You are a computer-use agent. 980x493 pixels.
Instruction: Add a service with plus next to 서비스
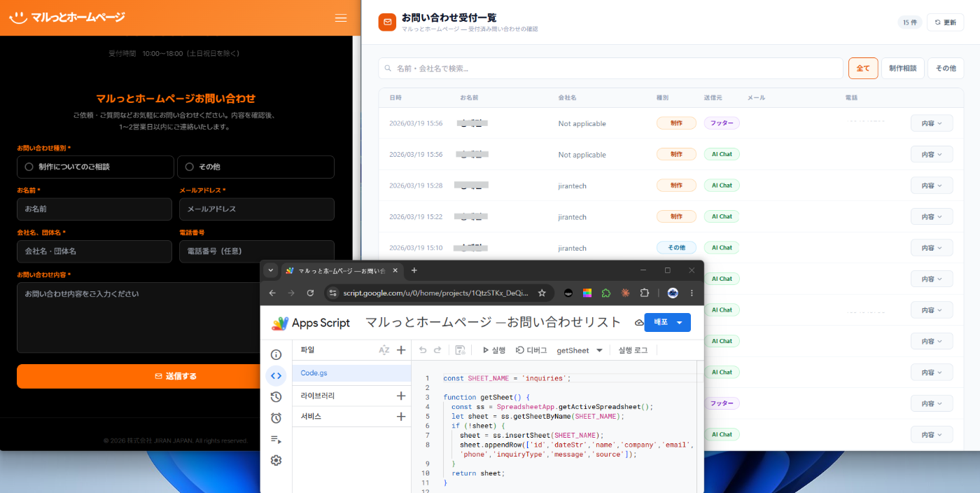(x=401, y=417)
